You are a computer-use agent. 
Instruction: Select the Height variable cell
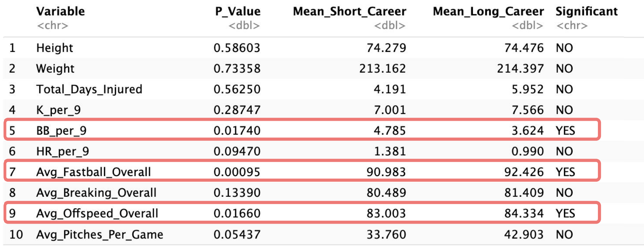[55, 48]
